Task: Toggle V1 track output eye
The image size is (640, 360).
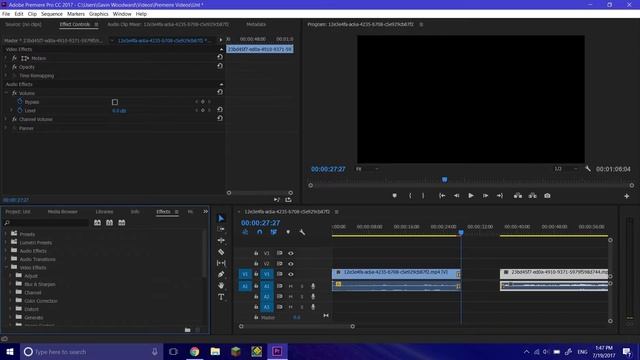Action: (291, 274)
